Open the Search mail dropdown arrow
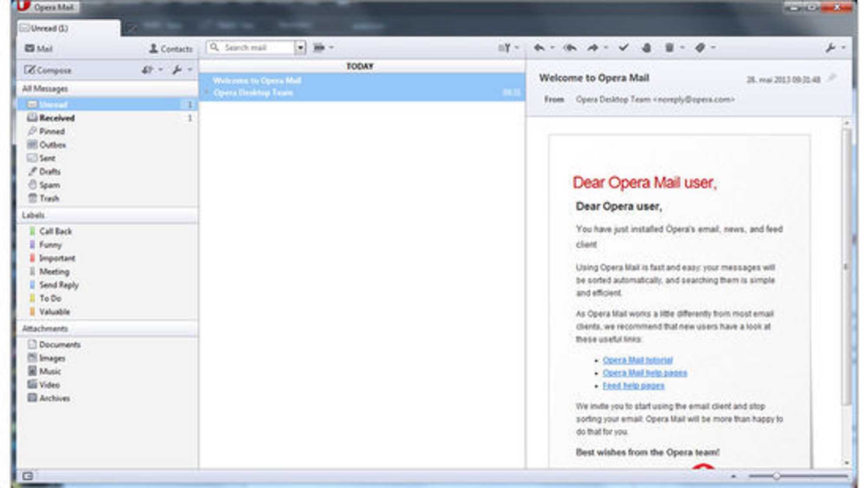 300,48
